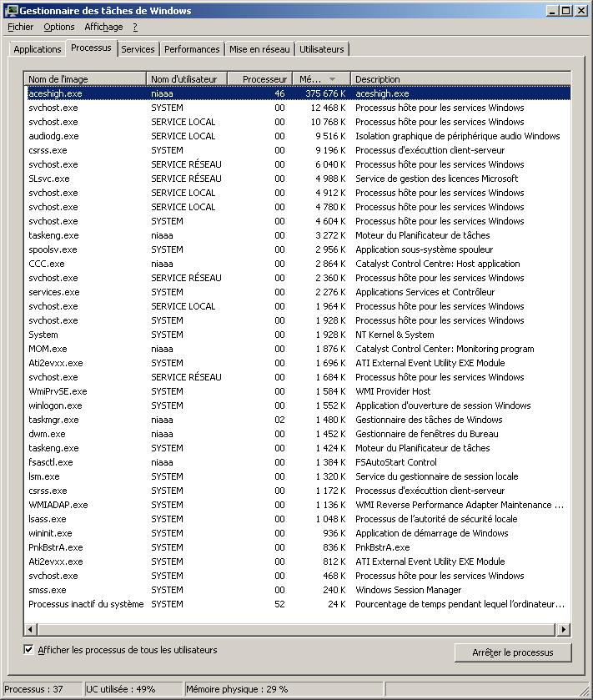This screenshot has height=700, width=593.
Task: Click 'Arrêter le processus' button
Action: tap(513, 652)
